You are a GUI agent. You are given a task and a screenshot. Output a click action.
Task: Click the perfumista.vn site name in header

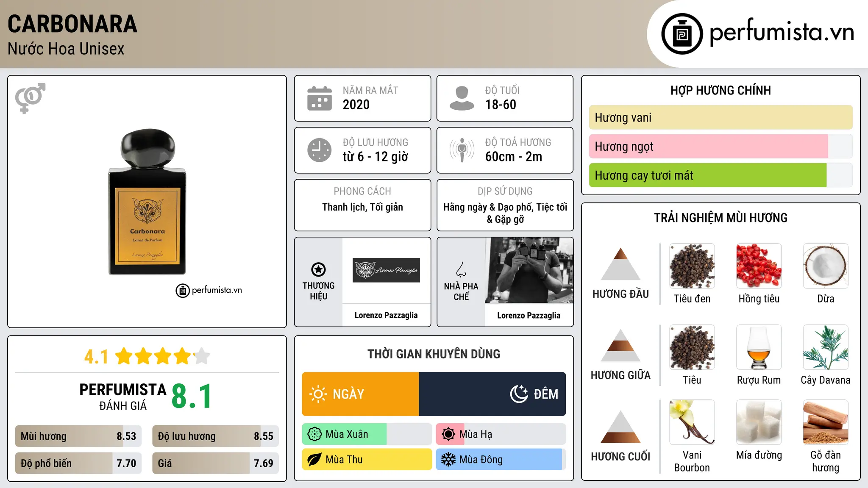(782, 32)
